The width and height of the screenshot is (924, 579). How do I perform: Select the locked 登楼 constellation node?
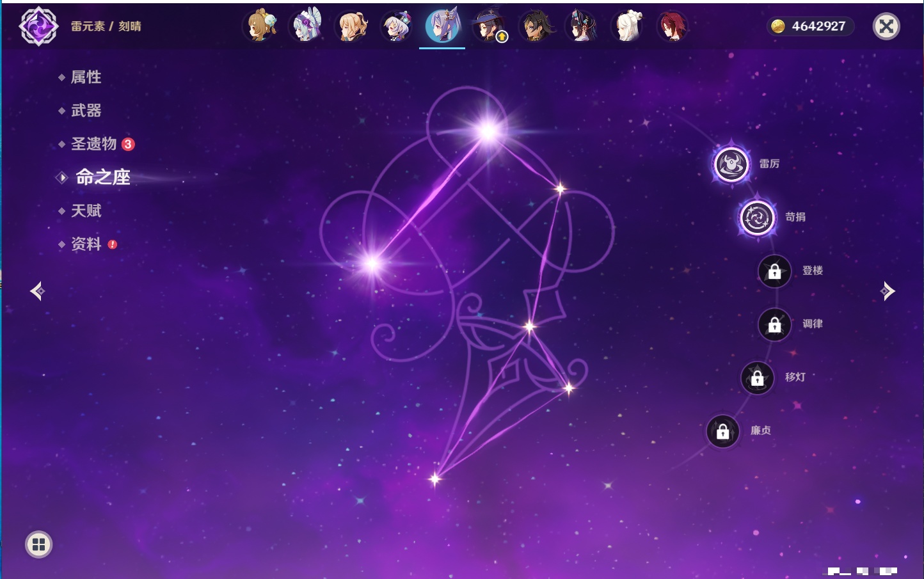(774, 271)
